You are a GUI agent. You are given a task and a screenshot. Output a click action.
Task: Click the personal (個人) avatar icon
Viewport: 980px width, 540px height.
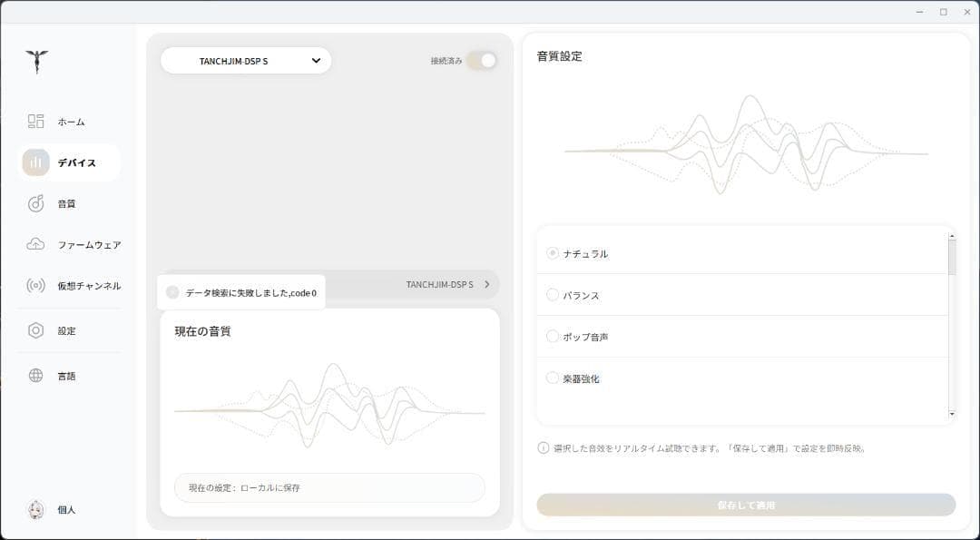pos(36,509)
